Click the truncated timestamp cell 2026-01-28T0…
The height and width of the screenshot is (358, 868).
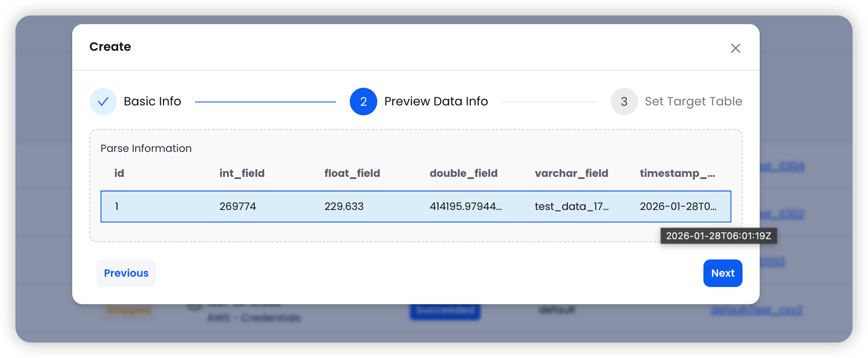(x=678, y=207)
